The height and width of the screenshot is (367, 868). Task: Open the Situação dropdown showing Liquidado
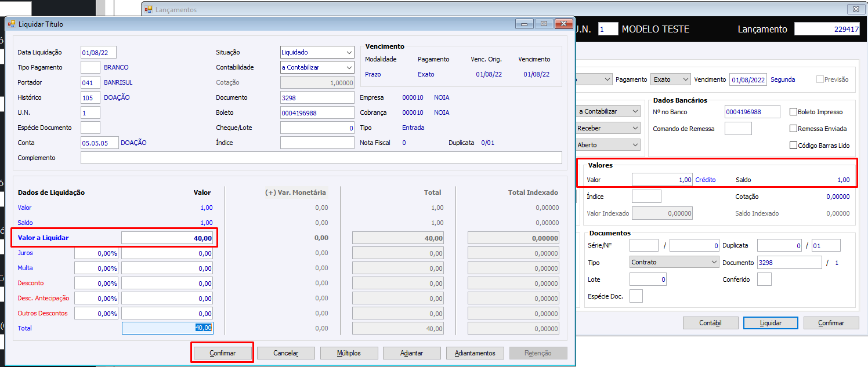(317, 52)
